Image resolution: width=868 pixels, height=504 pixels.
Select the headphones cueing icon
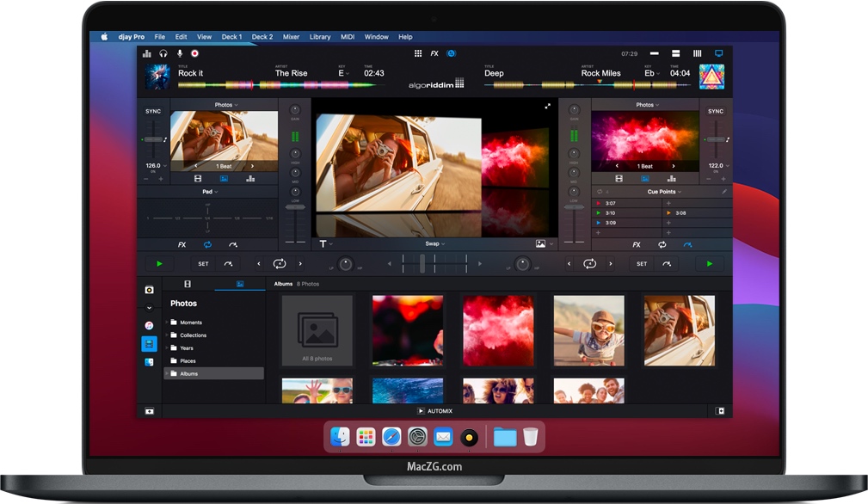point(163,53)
